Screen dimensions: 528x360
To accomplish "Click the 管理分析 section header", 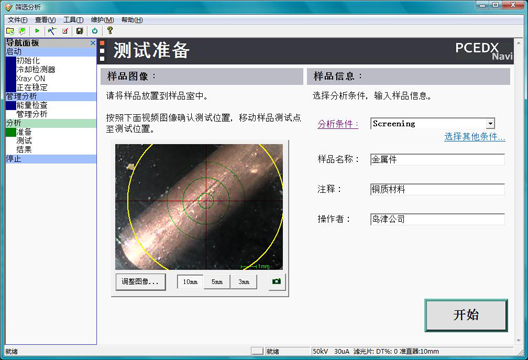I will 51,96.
